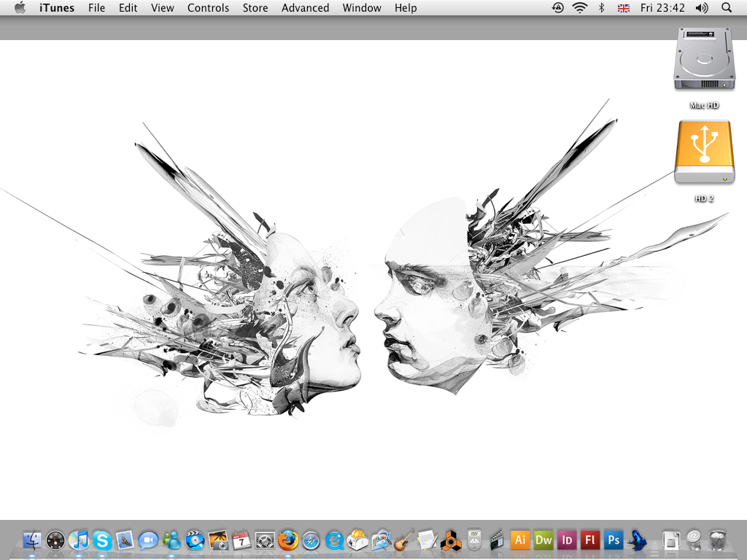Open the View menu
Image resolution: width=747 pixels, height=560 pixels.
coord(163,7)
